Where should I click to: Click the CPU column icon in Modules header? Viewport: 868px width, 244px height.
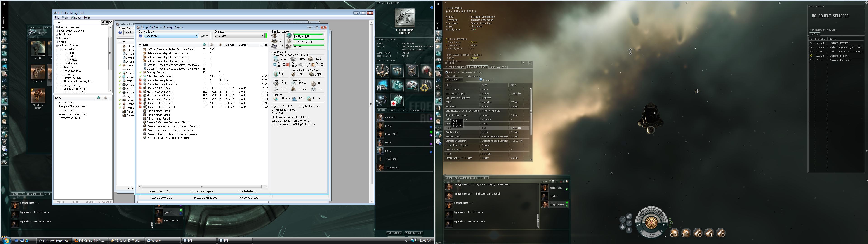click(204, 45)
